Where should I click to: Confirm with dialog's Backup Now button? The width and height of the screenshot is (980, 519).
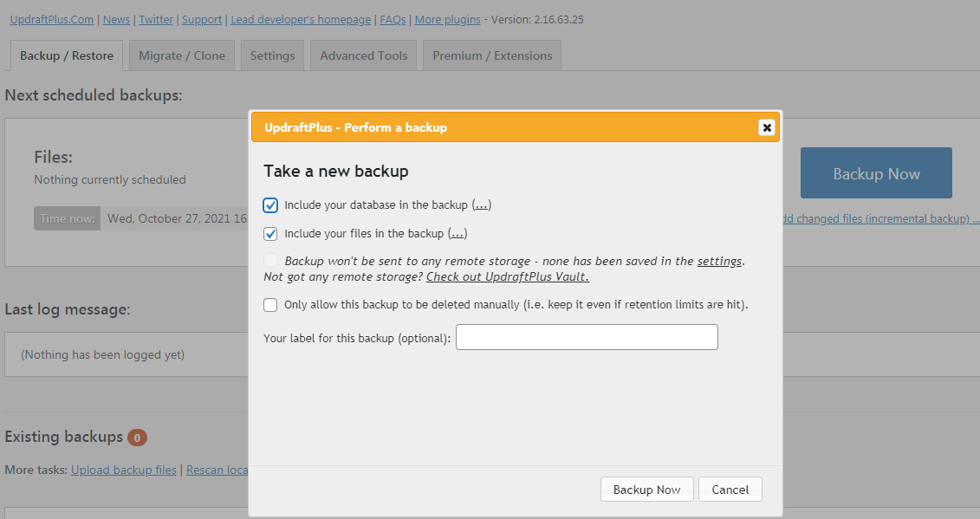coord(647,490)
